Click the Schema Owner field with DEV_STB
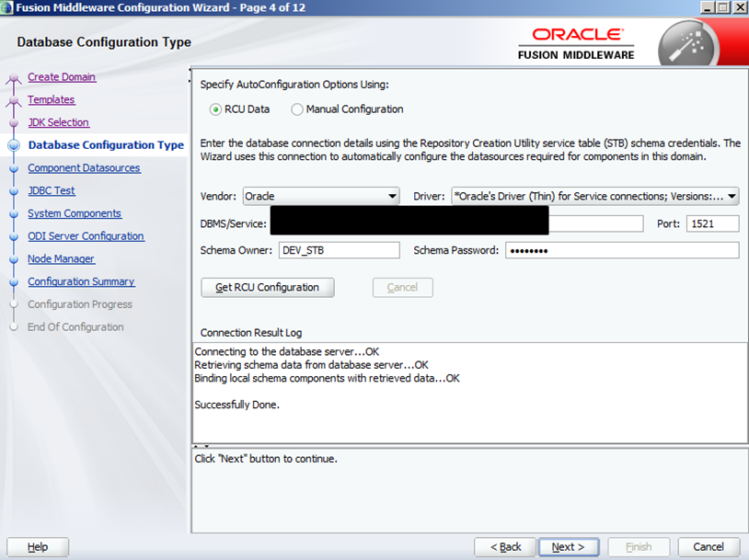 pyautogui.click(x=339, y=251)
